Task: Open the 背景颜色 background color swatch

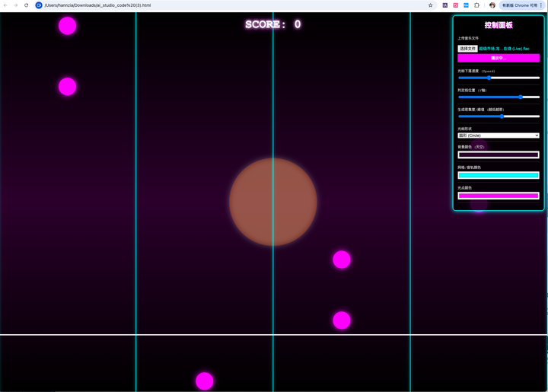Action: 499,155
